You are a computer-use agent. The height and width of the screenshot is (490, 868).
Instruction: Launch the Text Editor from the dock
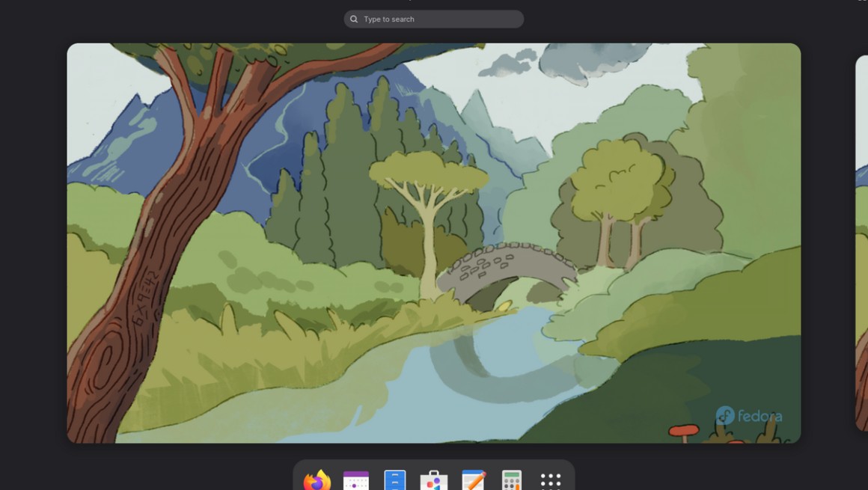point(473,480)
